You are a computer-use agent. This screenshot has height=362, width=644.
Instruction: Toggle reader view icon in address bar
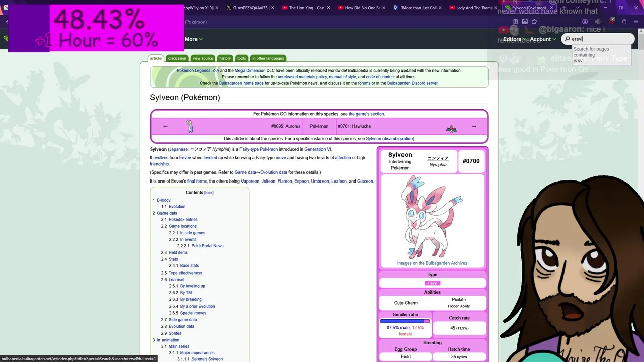pos(515,22)
